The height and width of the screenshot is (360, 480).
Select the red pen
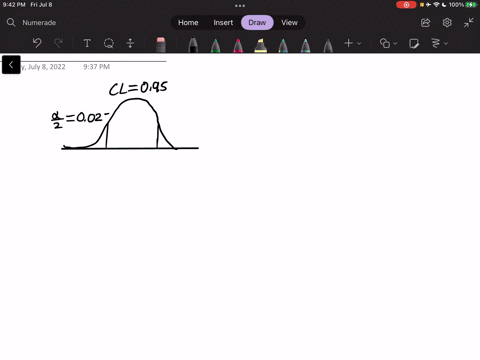click(x=238, y=45)
